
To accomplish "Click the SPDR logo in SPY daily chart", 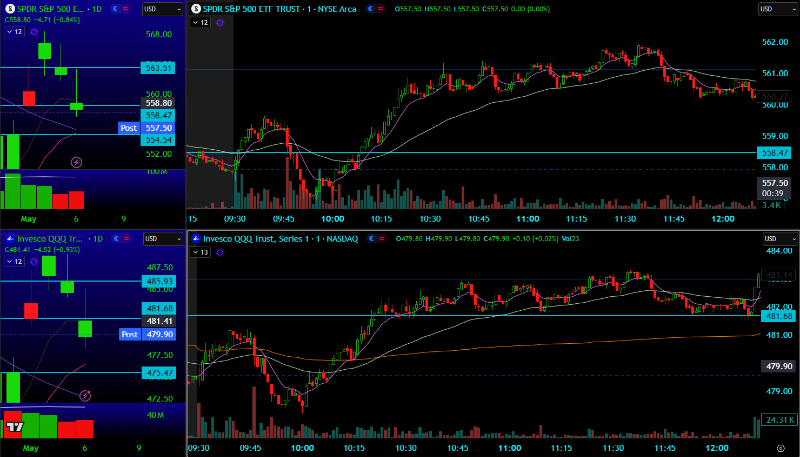I will click(9, 9).
